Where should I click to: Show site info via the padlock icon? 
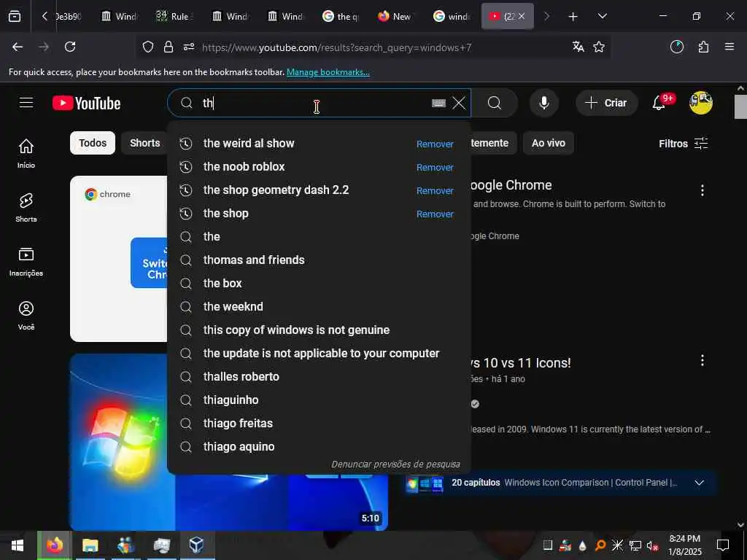[x=169, y=47]
